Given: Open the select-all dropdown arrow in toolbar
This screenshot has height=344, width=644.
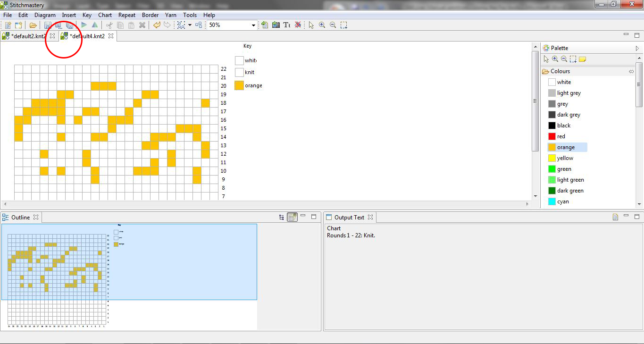Looking at the screenshot, I should pos(190,25).
